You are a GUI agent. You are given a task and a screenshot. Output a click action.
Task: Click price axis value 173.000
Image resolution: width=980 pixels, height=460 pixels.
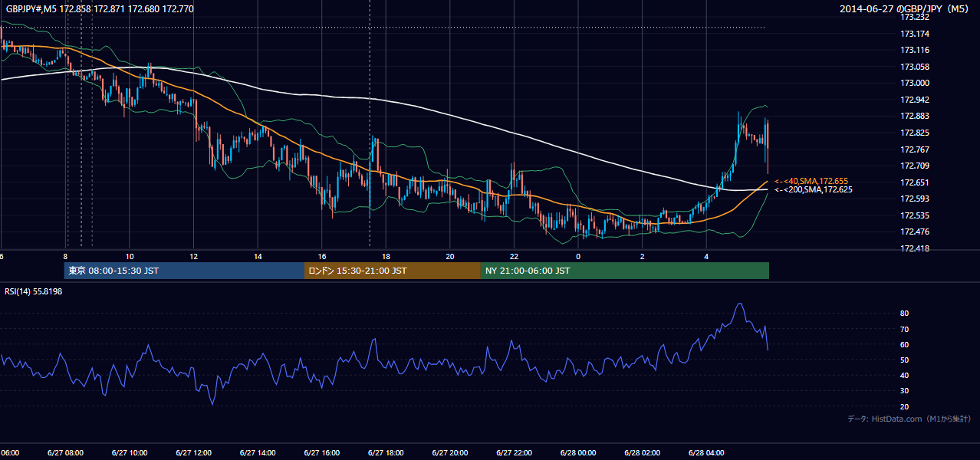[915, 83]
